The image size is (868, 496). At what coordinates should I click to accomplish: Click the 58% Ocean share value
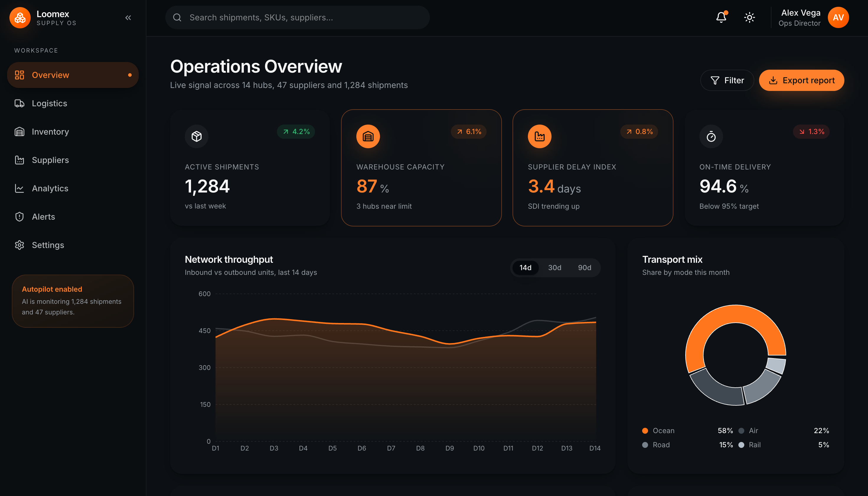click(x=725, y=430)
